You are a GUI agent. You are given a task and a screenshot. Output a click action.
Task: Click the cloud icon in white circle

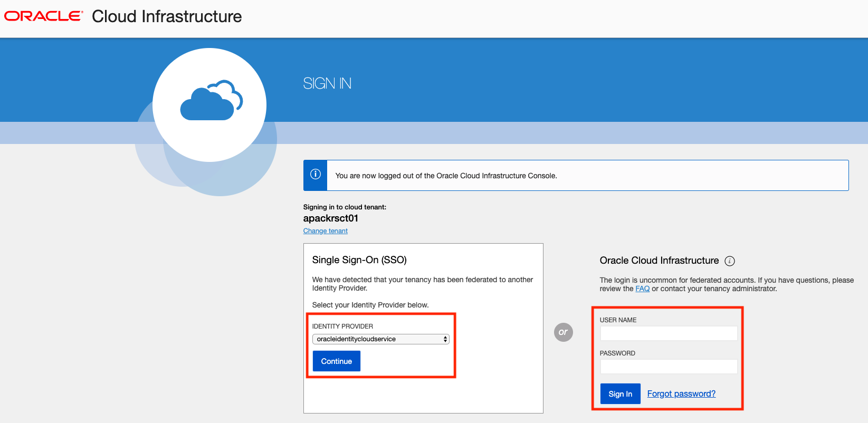(x=212, y=100)
